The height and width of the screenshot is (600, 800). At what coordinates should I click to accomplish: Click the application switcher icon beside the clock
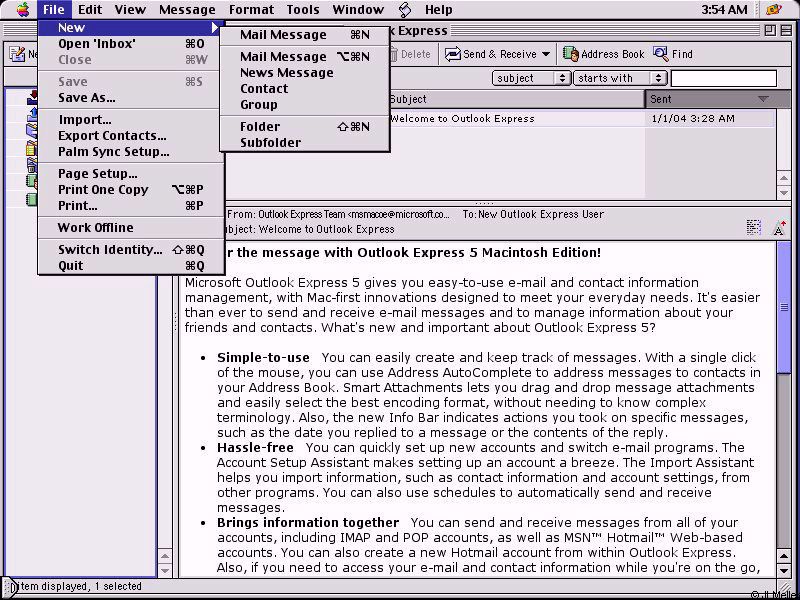[x=774, y=9]
